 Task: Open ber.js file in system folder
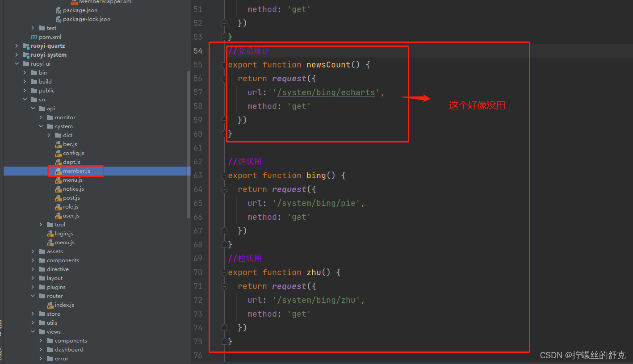click(x=70, y=144)
